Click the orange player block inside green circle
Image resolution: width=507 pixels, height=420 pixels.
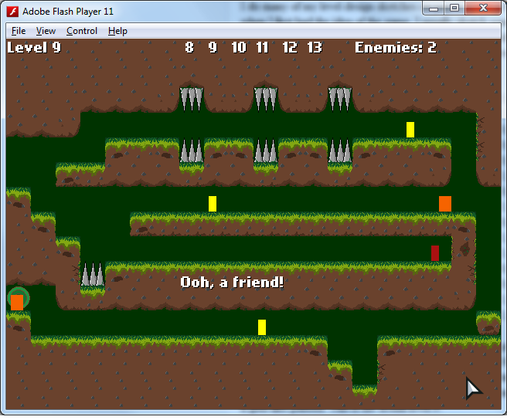(17, 302)
